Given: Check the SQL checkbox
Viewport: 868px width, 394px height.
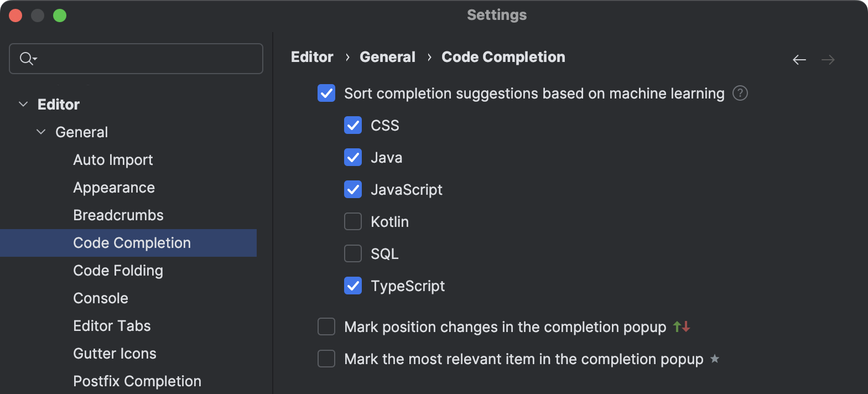Looking at the screenshot, I should pos(353,253).
